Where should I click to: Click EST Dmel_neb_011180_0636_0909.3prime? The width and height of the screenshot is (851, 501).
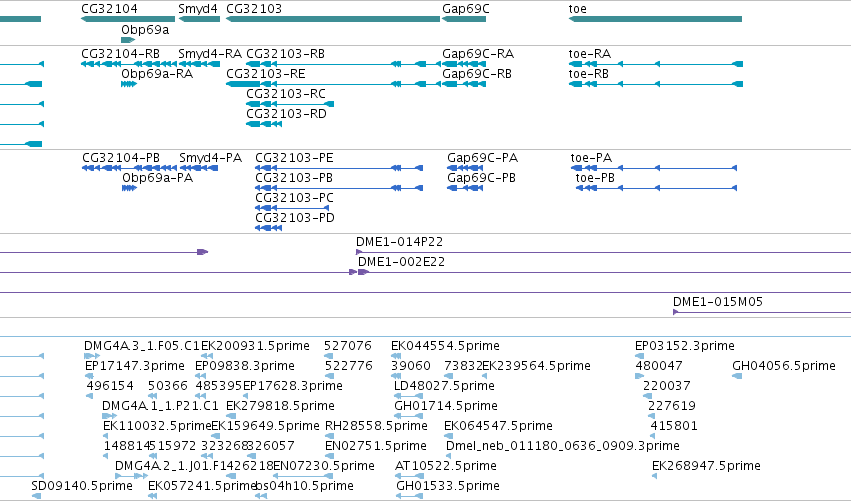[x=563, y=447]
